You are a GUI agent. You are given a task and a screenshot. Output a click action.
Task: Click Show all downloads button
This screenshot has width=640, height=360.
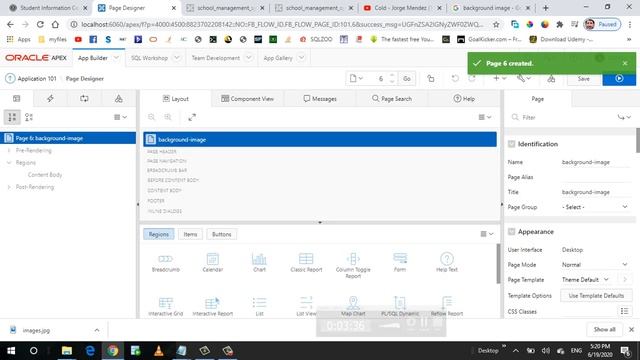click(604, 329)
